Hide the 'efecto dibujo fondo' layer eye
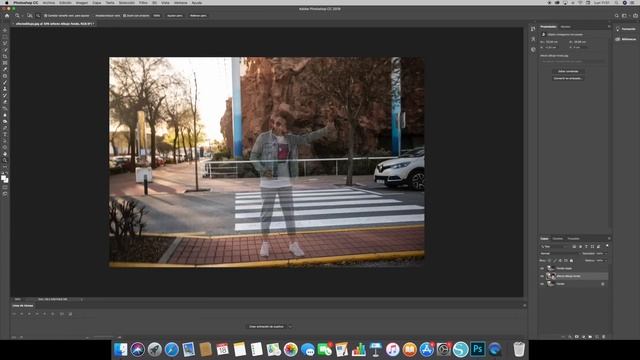The image size is (640, 360). (x=542, y=276)
